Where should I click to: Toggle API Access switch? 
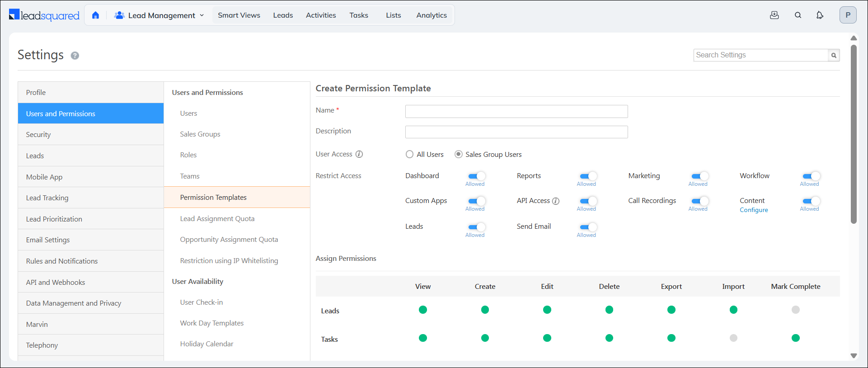[x=588, y=201]
